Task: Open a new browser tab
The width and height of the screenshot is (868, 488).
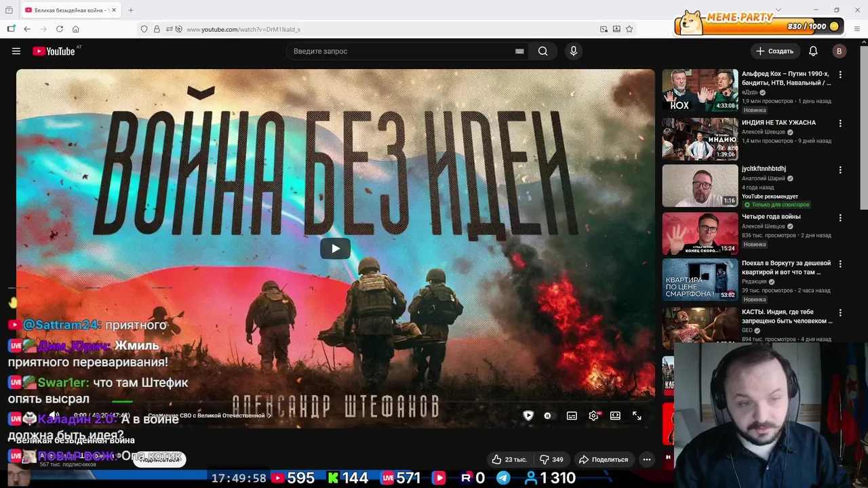Action: coord(131,10)
